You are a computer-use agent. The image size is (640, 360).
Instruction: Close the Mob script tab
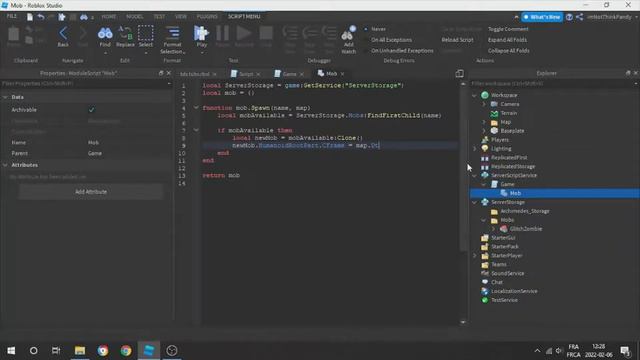(342, 74)
